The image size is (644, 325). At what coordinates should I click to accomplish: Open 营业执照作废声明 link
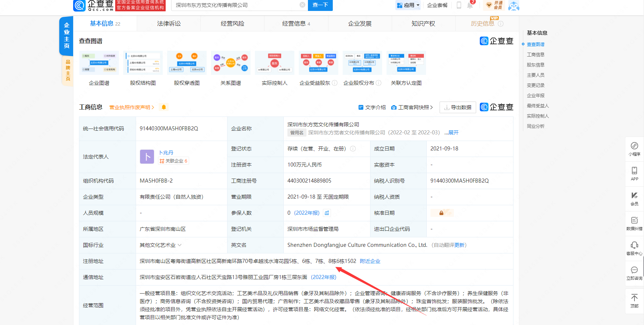pos(132,107)
